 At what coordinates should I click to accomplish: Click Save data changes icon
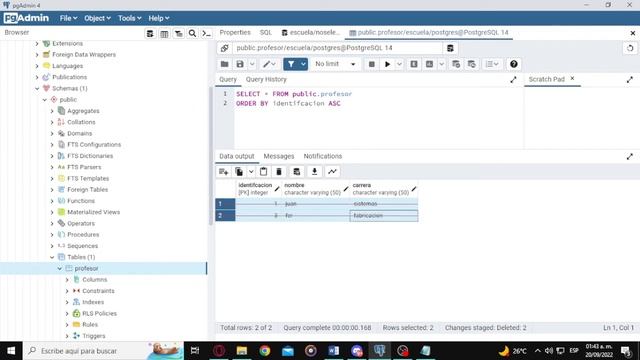[297, 172]
